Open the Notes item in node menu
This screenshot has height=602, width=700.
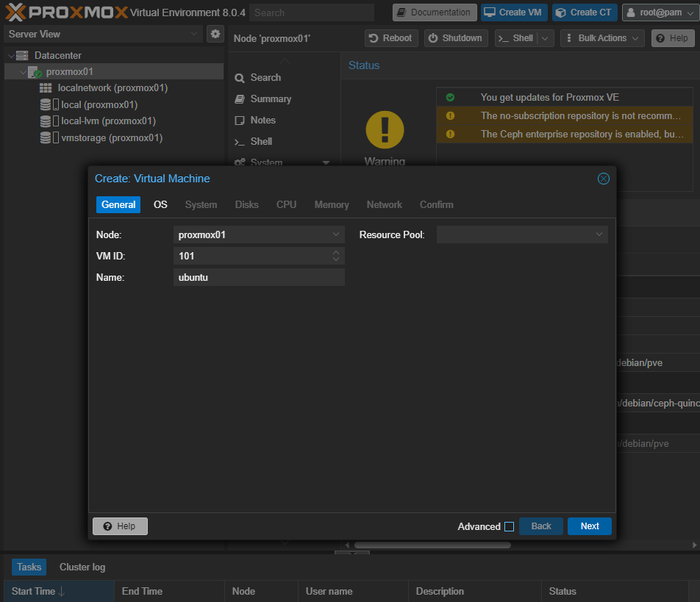[262, 120]
